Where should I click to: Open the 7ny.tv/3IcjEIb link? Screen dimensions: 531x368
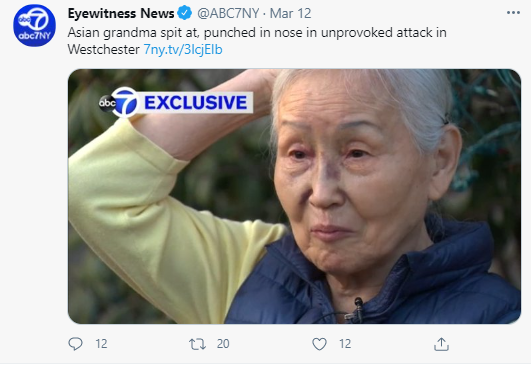(183, 50)
